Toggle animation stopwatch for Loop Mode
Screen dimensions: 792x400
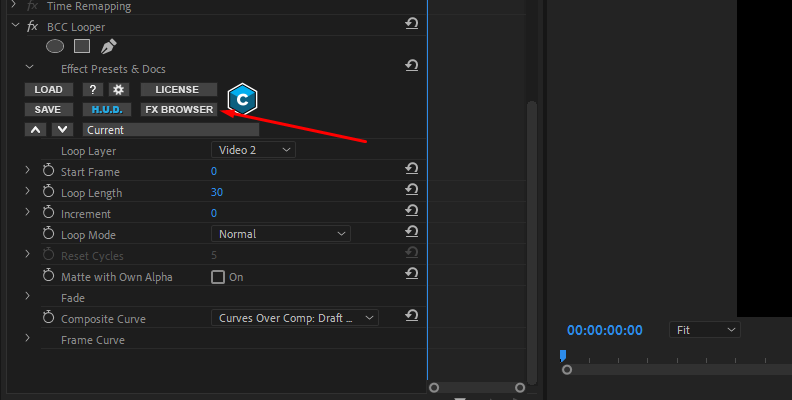point(48,233)
